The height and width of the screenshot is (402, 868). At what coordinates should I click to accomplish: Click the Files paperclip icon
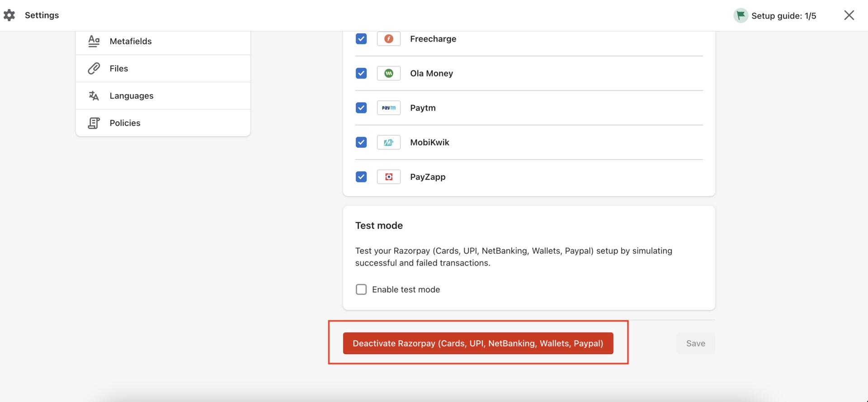tap(94, 68)
